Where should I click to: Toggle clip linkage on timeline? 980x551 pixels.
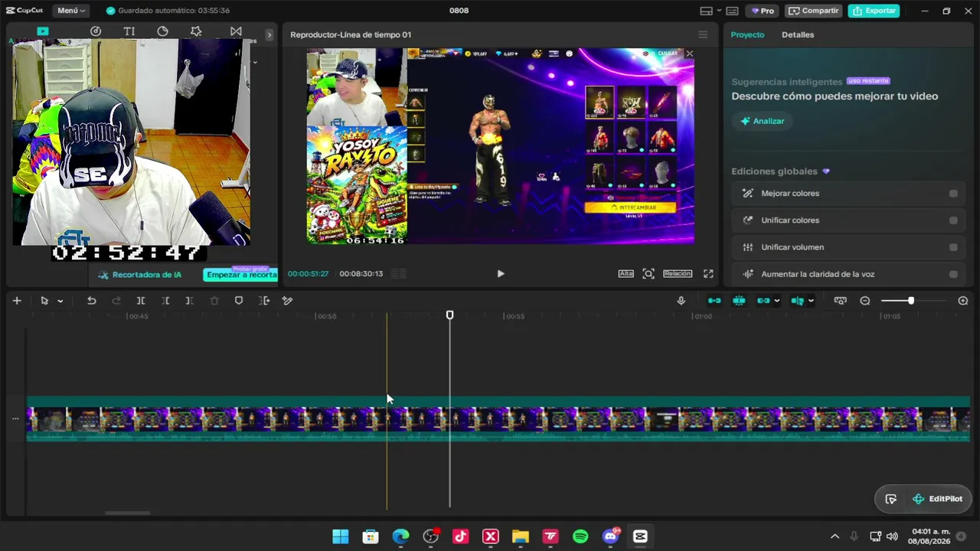click(763, 301)
